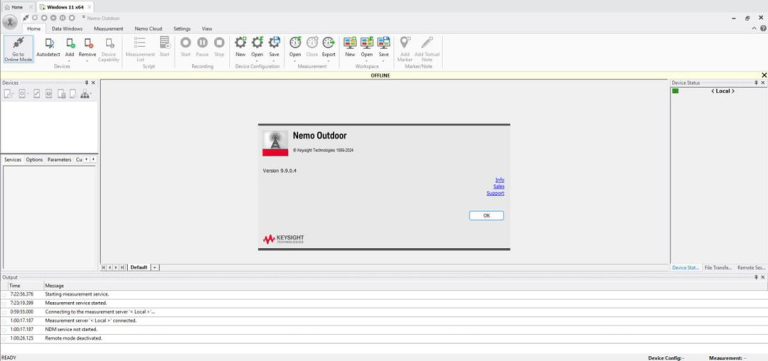The height and width of the screenshot is (361, 768).
Task: Select the Options tab
Action: 34,160
